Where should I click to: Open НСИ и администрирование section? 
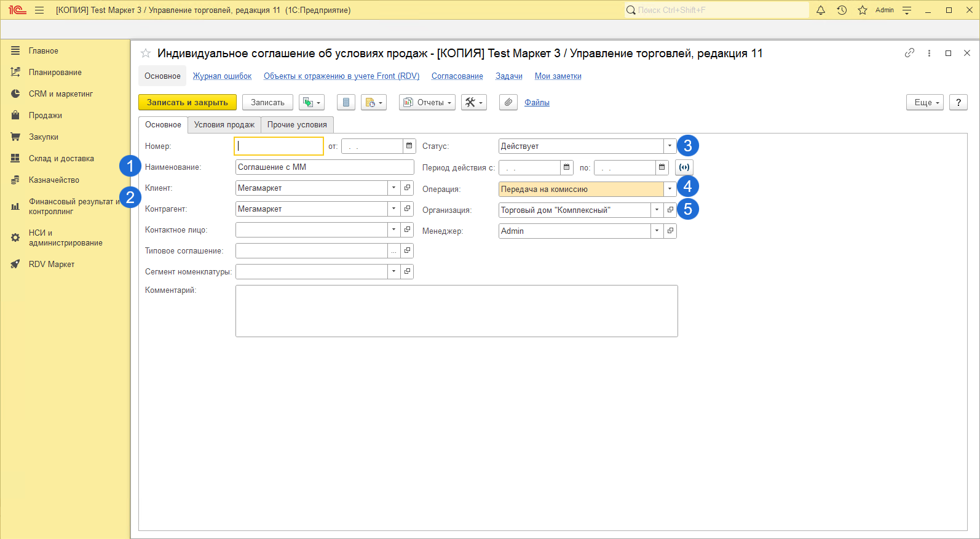(65, 238)
